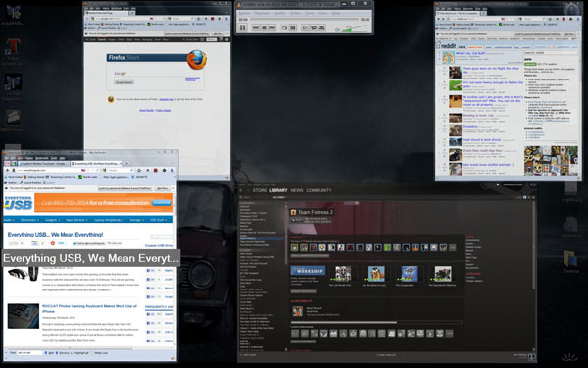This screenshot has width=588, height=368.
Task: Click the first friend avatar in the Steam friends row
Action: pyautogui.click(x=294, y=248)
